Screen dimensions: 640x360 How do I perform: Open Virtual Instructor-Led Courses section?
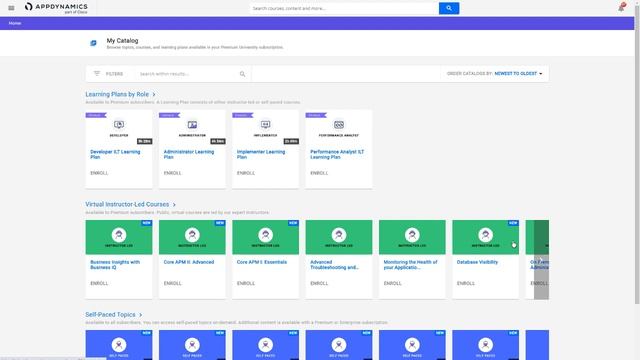pos(127,204)
